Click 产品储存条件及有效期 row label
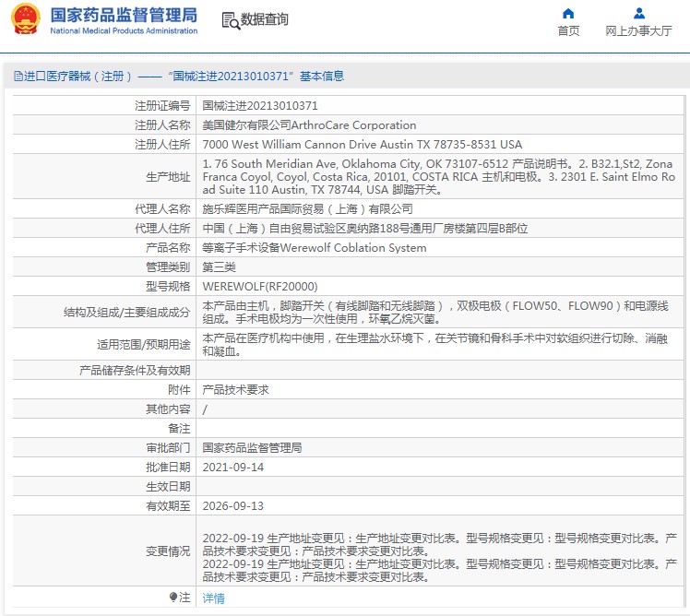 point(135,371)
